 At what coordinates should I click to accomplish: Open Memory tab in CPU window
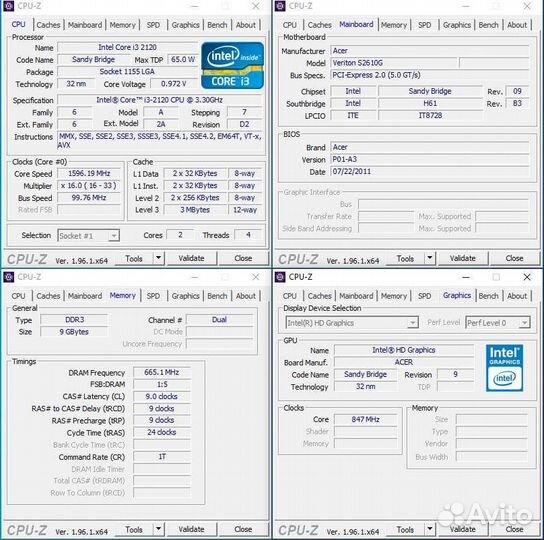click(x=122, y=25)
